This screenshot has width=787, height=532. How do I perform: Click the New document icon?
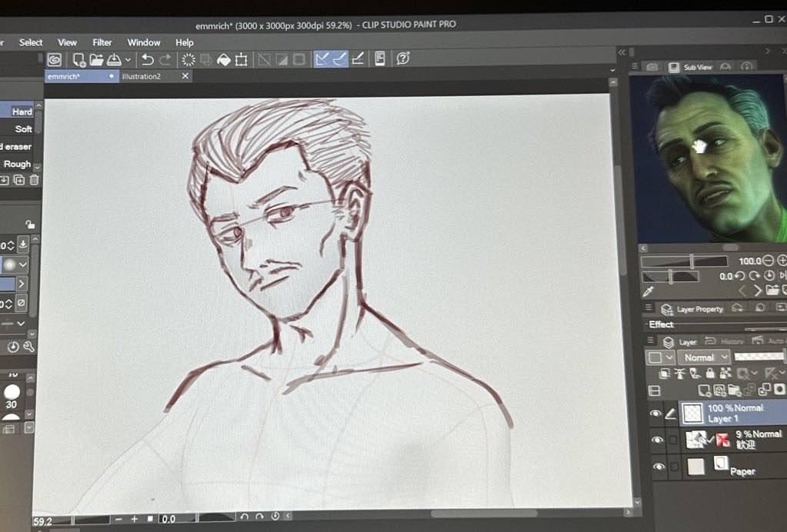[x=78, y=59]
